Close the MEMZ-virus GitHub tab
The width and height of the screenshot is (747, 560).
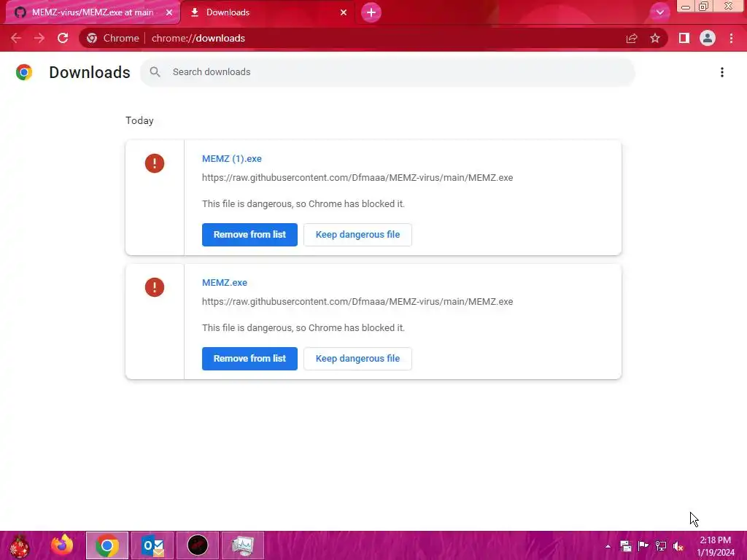(x=169, y=12)
